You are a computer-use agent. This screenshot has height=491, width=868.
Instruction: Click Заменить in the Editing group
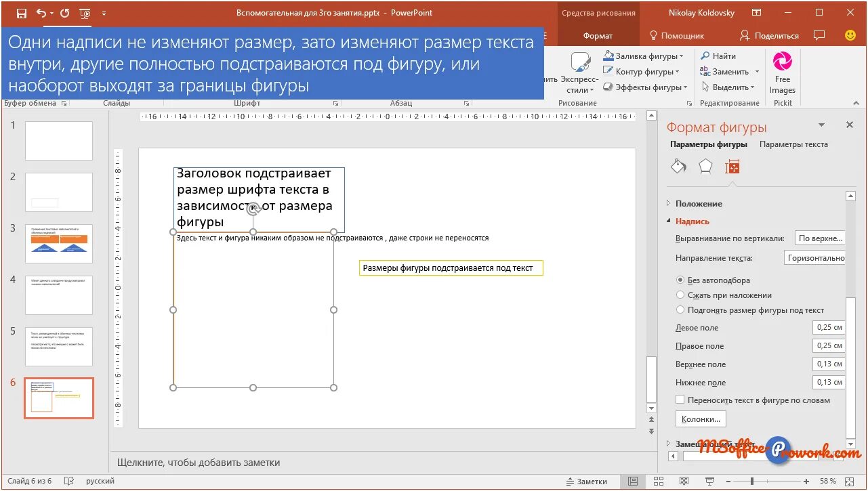[x=730, y=72]
